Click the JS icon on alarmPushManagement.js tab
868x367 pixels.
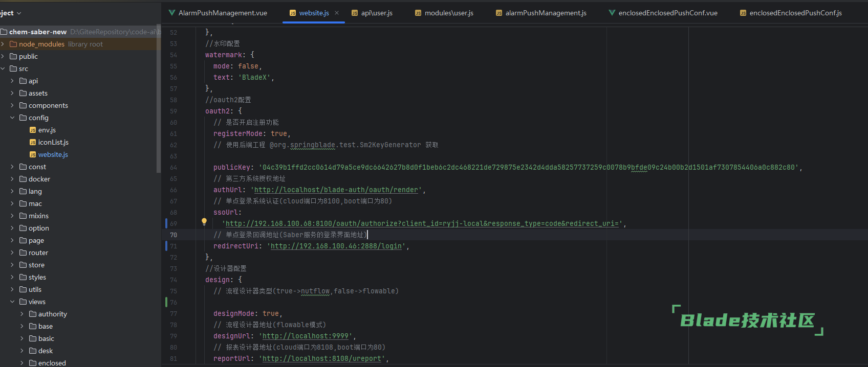click(499, 13)
